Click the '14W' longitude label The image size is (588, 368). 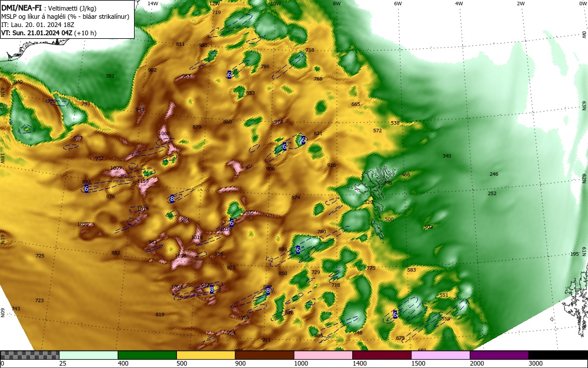153,4
